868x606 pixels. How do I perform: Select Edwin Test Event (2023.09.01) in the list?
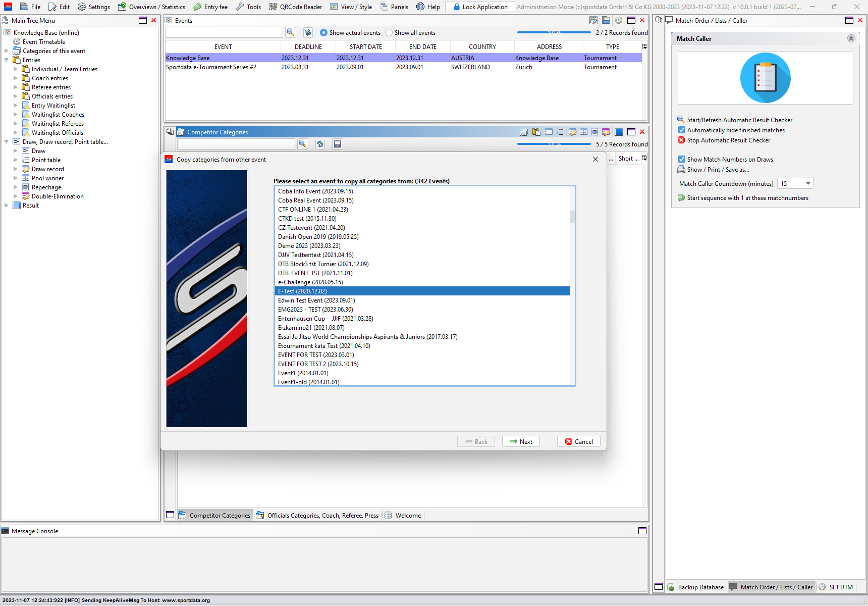pyautogui.click(x=422, y=300)
